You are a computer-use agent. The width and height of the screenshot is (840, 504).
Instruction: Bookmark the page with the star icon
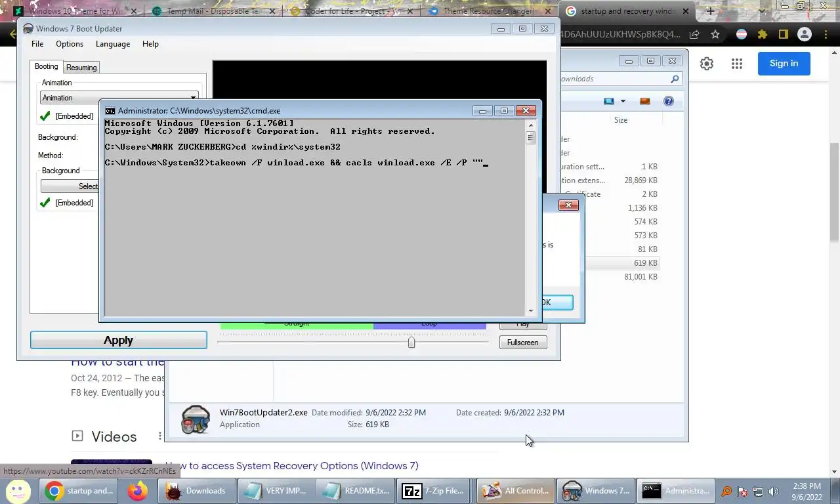click(x=715, y=34)
